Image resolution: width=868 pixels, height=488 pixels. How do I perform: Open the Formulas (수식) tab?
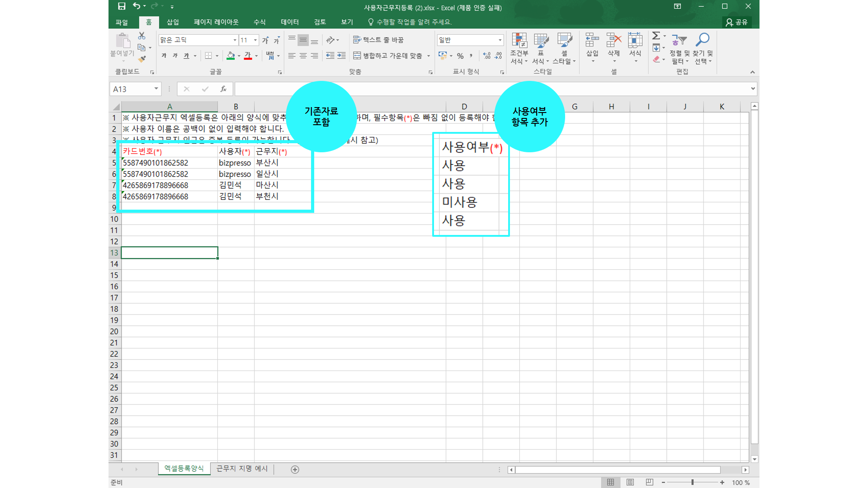(259, 22)
